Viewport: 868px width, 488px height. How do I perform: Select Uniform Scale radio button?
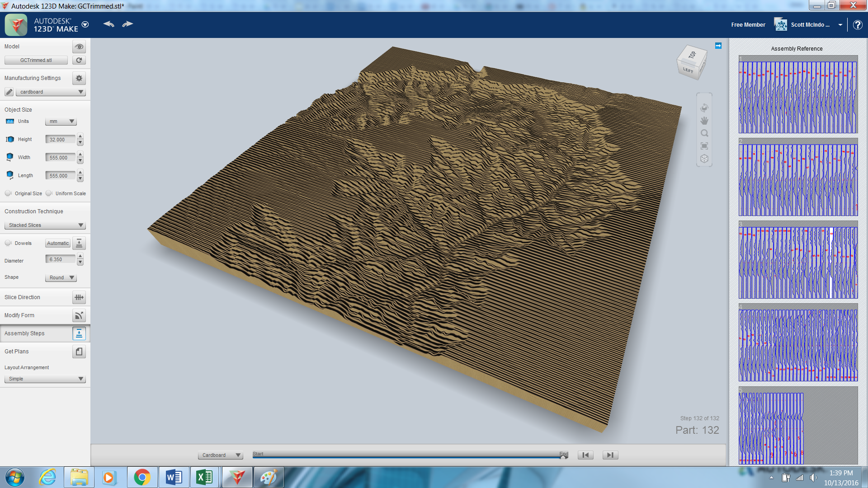click(x=49, y=193)
